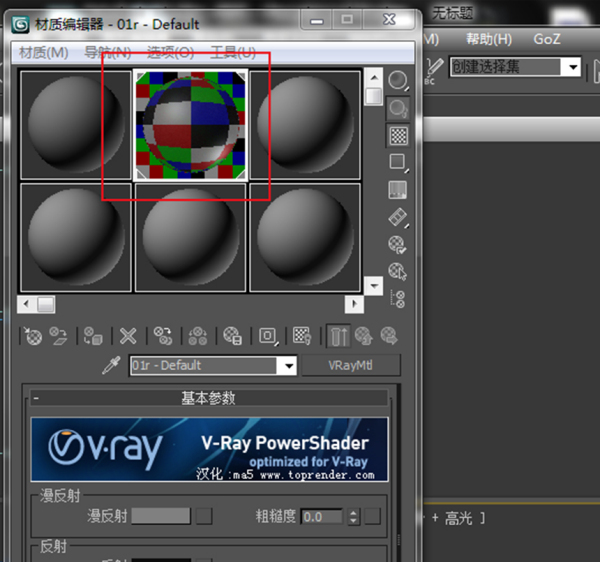Close the material editor window
Image resolution: width=600 pixels, height=562 pixels.
pos(389,20)
